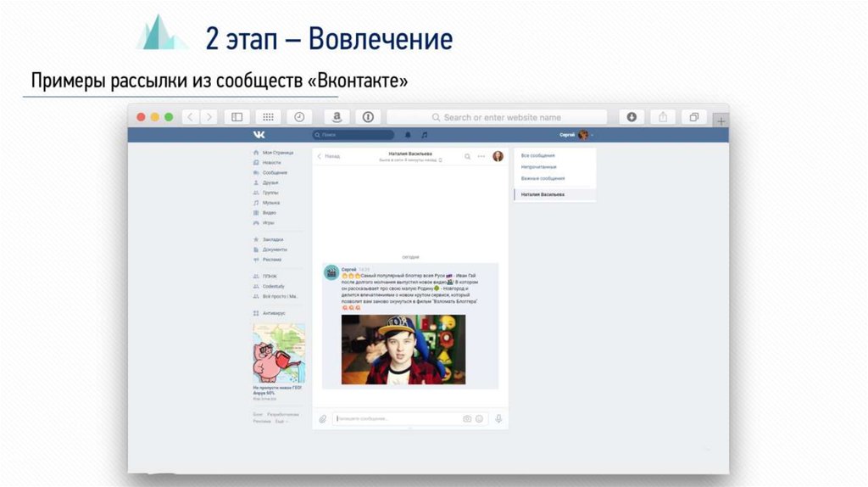Click the Safari share icon

pyautogui.click(x=663, y=117)
